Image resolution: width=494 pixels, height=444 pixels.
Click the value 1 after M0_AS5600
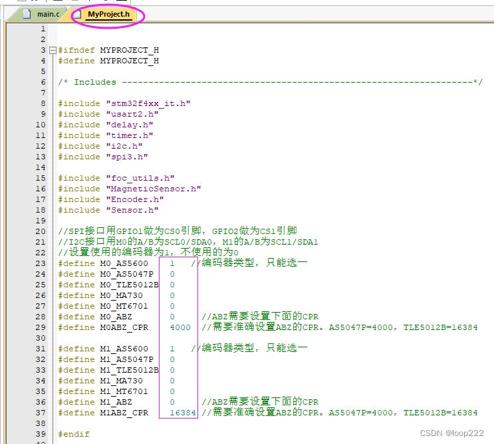[x=172, y=263]
